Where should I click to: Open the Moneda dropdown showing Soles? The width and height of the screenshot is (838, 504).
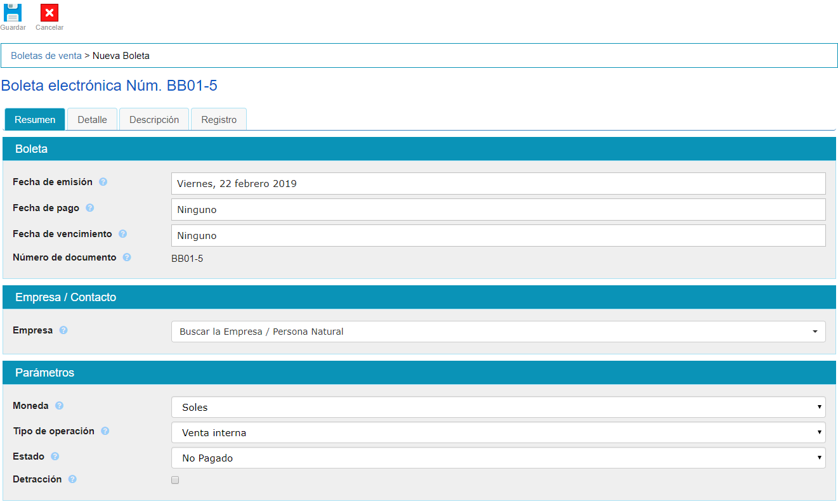(498, 407)
